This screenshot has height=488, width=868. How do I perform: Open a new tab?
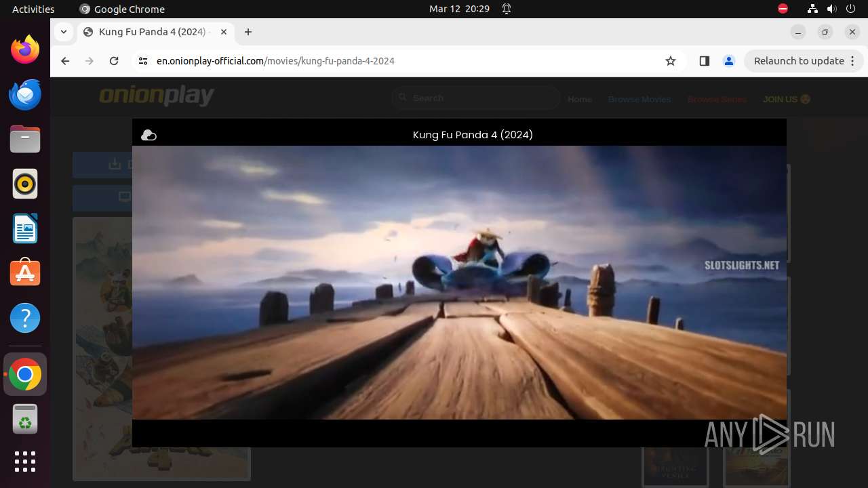tap(248, 32)
